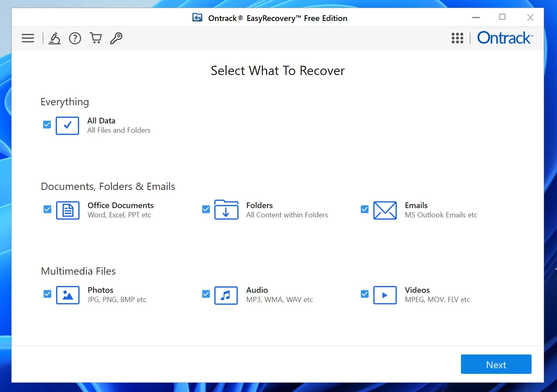This screenshot has width=557, height=392.
Task: Click the All Data checkmark icon
Action: click(67, 126)
